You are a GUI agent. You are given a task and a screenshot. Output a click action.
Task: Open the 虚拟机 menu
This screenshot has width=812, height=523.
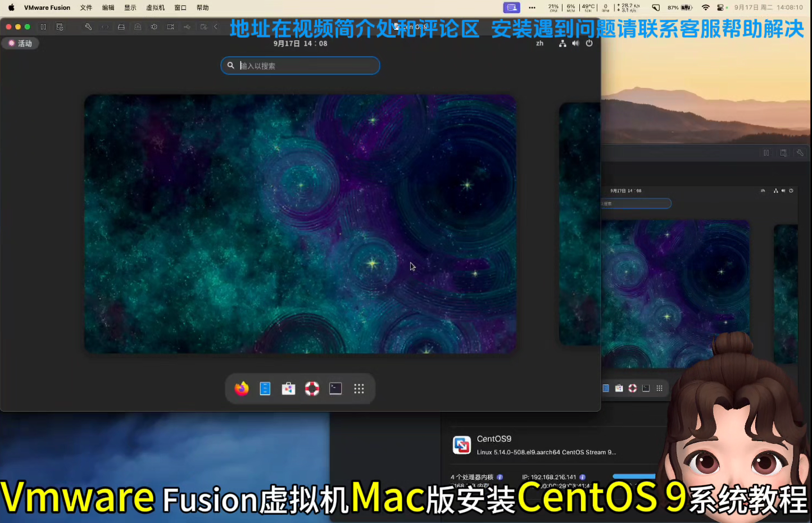pos(155,7)
